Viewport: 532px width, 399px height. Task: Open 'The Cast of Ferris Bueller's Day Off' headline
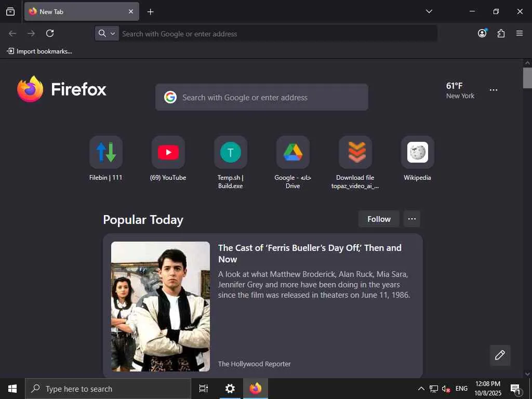(x=310, y=254)
